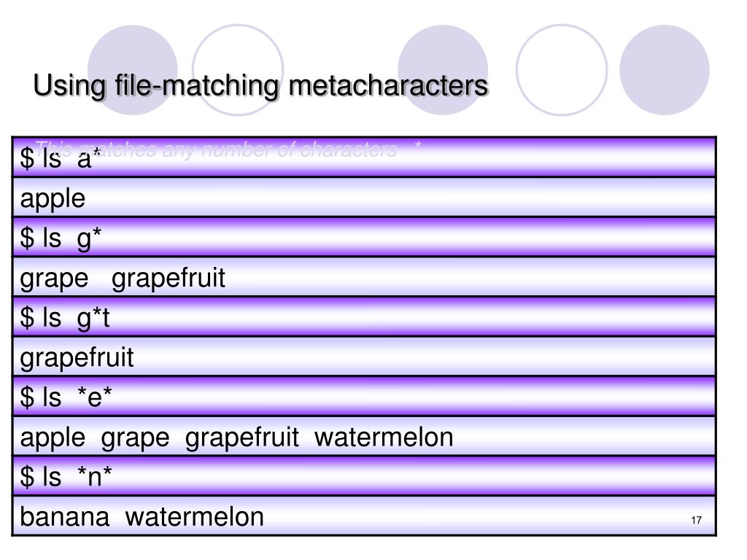Viewport: 747px width, 560px height.
Task: Click the outlined empty circle near top right
Action: click(562, 70)
